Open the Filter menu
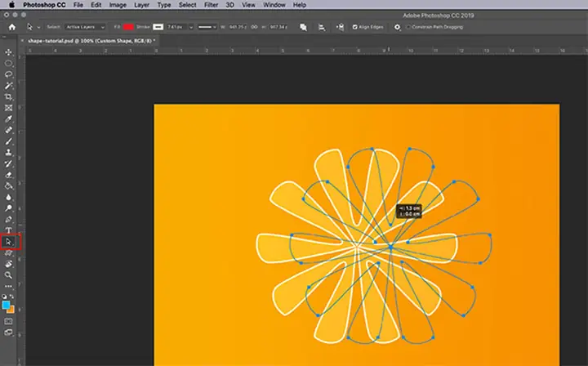Screen dimensions: 588x366 (x=212, y=5)
